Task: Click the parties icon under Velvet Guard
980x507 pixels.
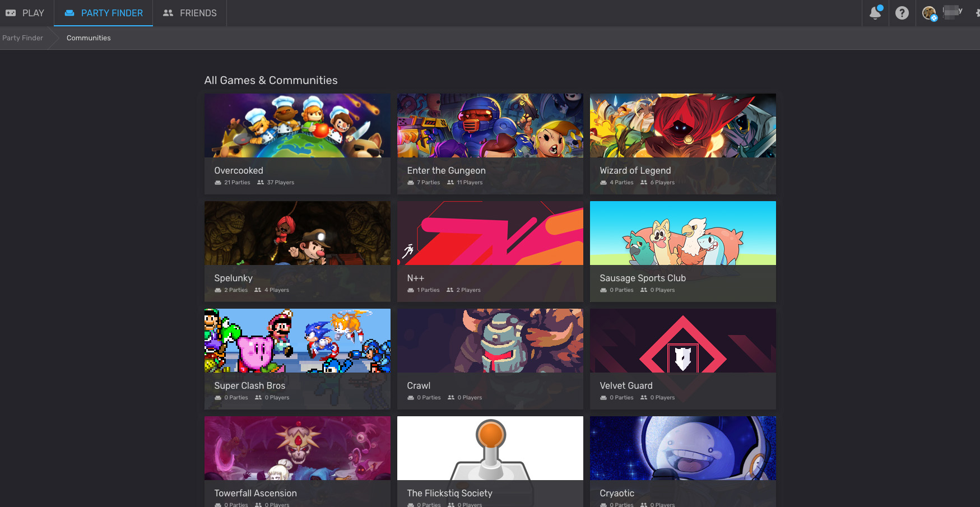Action: point(603,398)
